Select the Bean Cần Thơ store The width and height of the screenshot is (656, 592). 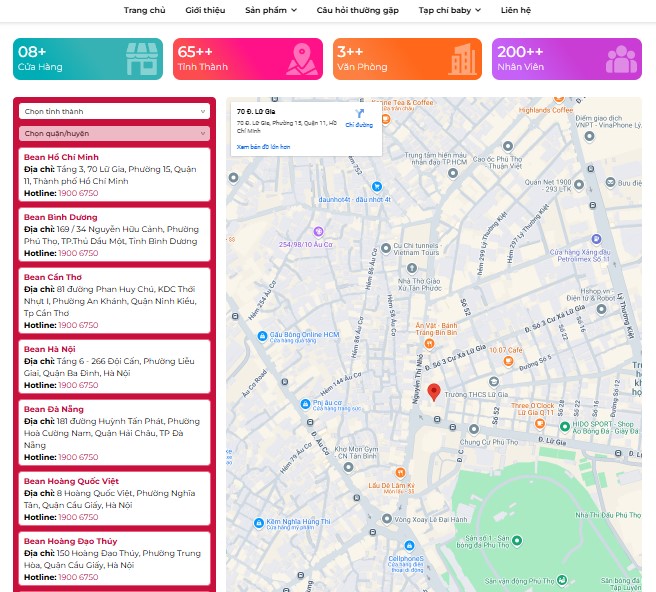tap(114, 300)
